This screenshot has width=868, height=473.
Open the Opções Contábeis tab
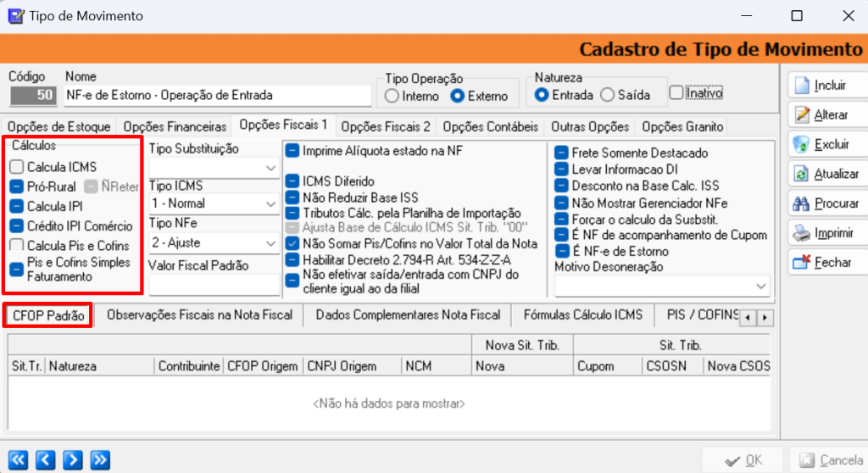[491, 127]
